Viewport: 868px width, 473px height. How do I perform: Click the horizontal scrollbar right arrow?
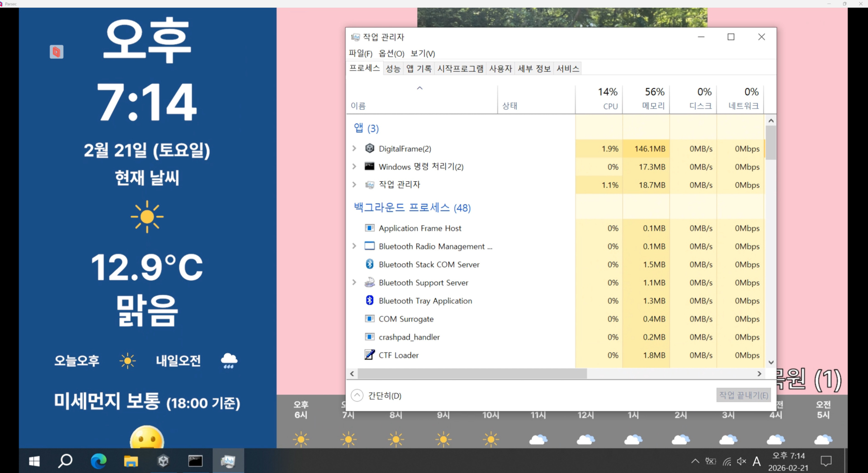point(759,374)
